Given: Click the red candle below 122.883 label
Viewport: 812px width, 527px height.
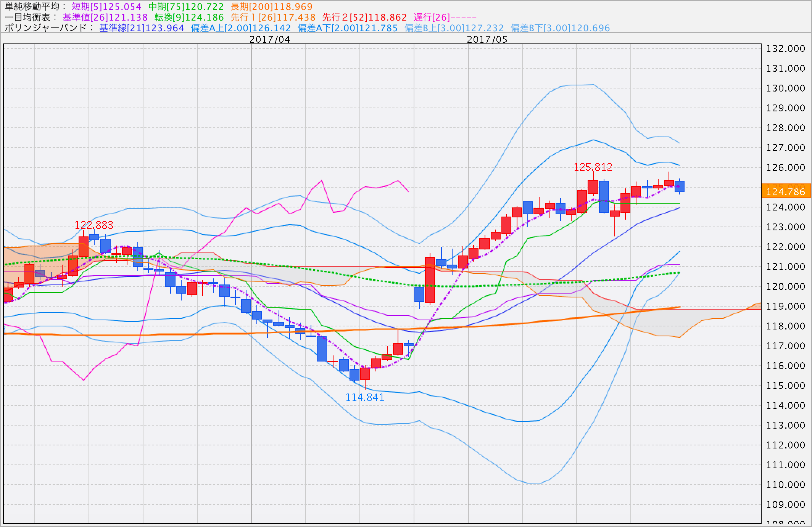Looking at the screenshot, I should (84, 246).
